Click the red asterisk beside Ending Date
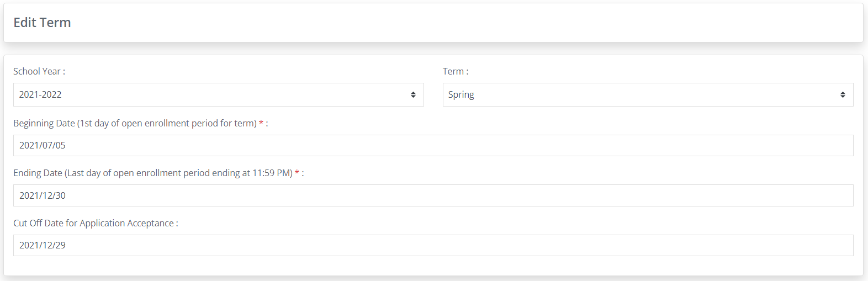 (297, 173)
